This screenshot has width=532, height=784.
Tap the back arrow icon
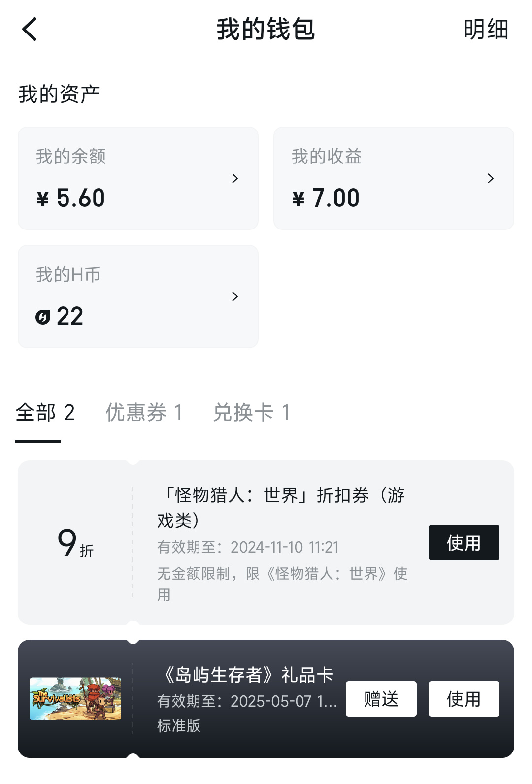(30, 29)
